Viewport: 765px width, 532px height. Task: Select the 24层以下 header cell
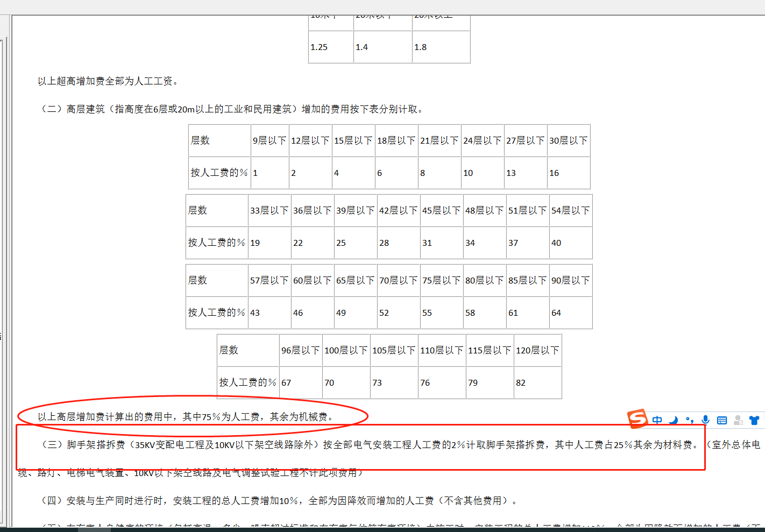[483, 140]
